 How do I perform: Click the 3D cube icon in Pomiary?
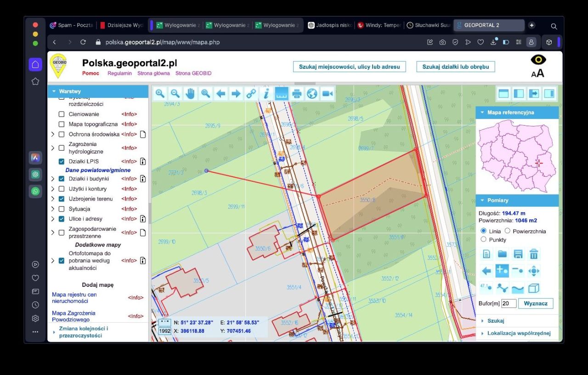pyautogui.click(x=533, y=288)
